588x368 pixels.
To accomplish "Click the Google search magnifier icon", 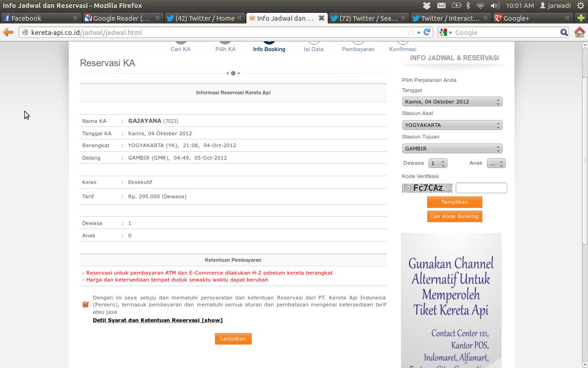I will pyautogui.click(x=564, y=32).
